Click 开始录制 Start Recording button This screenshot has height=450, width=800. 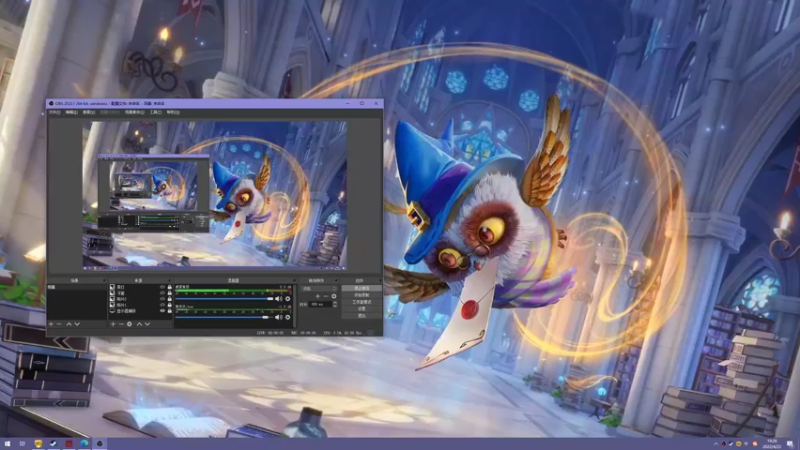tap(362, 295)
